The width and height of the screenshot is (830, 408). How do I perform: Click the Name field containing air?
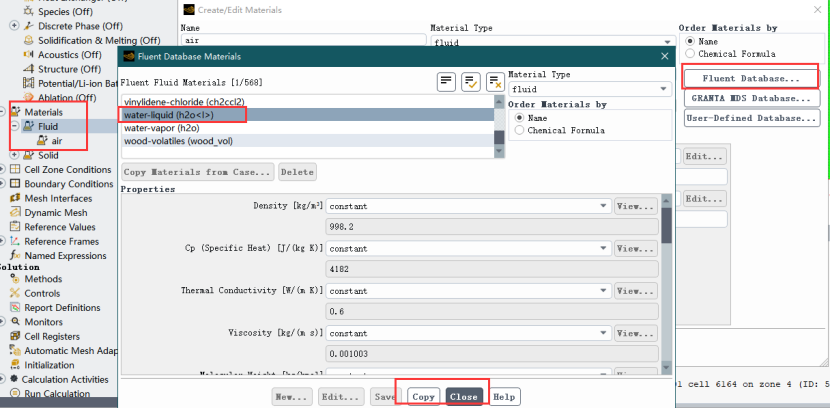[x=303, y=40]
